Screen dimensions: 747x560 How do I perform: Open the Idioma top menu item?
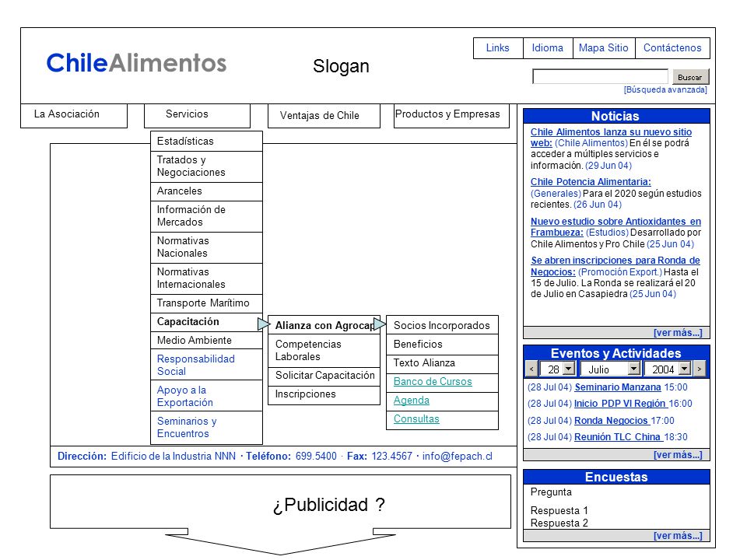click(548, 48)
